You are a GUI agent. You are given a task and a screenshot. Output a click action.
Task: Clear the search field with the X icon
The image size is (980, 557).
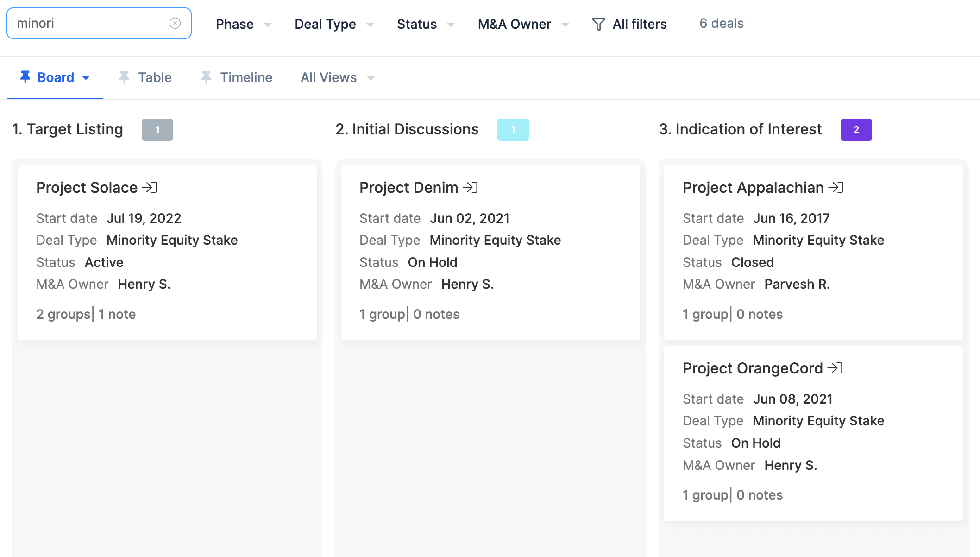(175, 23)
